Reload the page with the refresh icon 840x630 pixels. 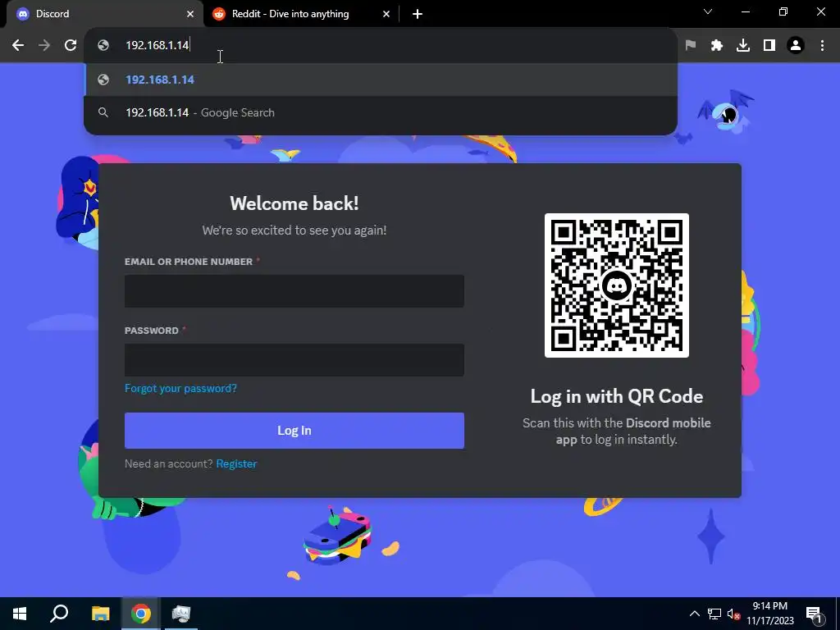click(71, 46)
